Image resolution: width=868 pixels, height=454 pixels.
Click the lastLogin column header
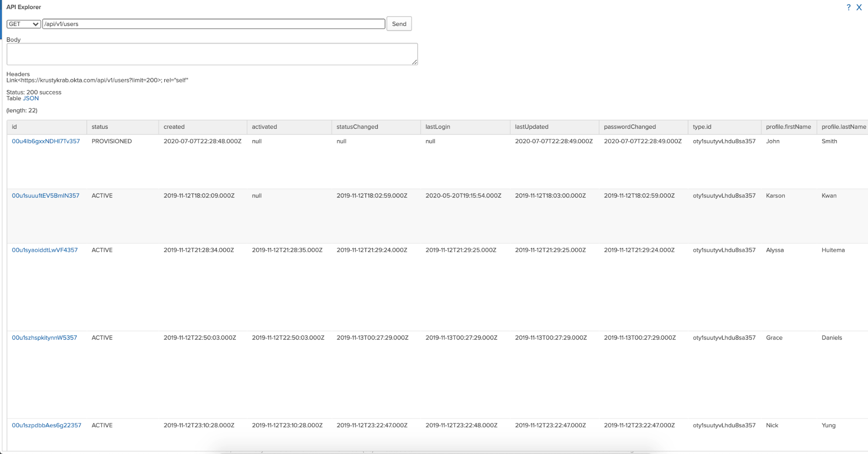point(437,127)
